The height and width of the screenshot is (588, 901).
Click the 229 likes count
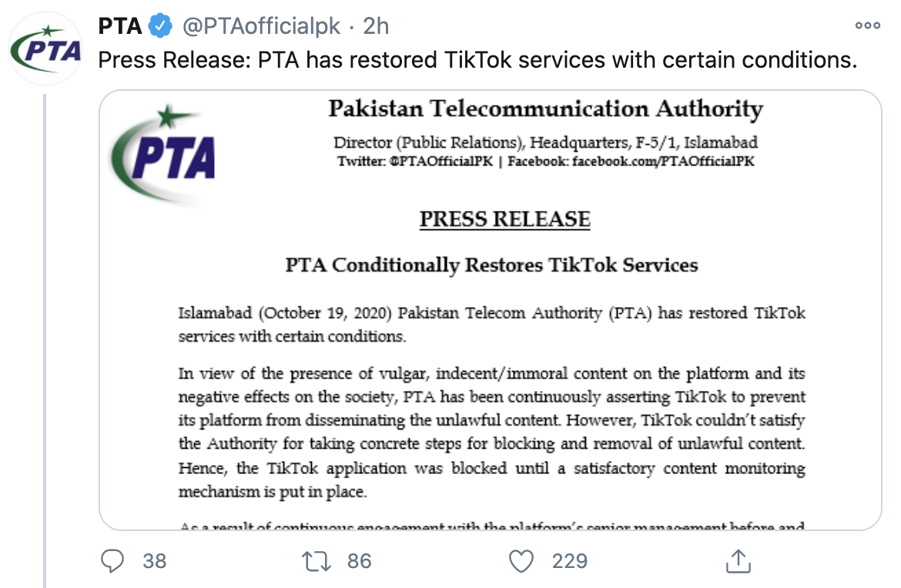[570, 561]
